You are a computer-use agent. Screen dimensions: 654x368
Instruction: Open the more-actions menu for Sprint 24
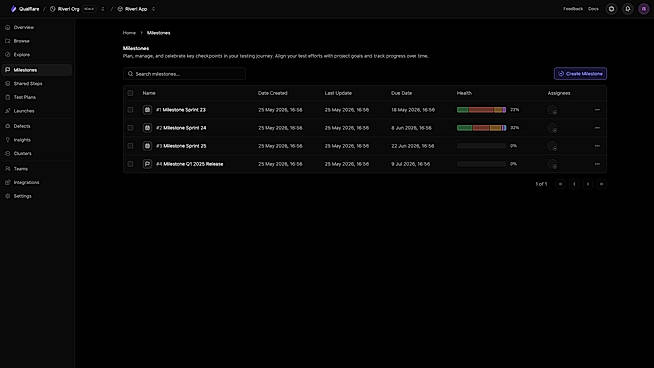(597, 128)
